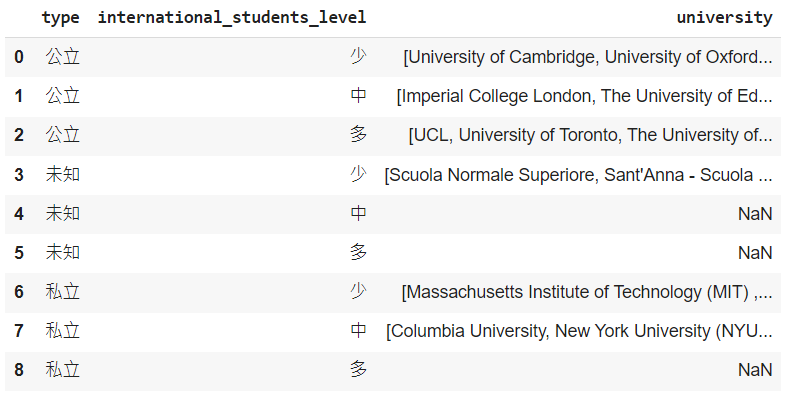The image size is (787, 396).
Task: Click the Columbia University list cell
Action: click(x=579, y=331)
